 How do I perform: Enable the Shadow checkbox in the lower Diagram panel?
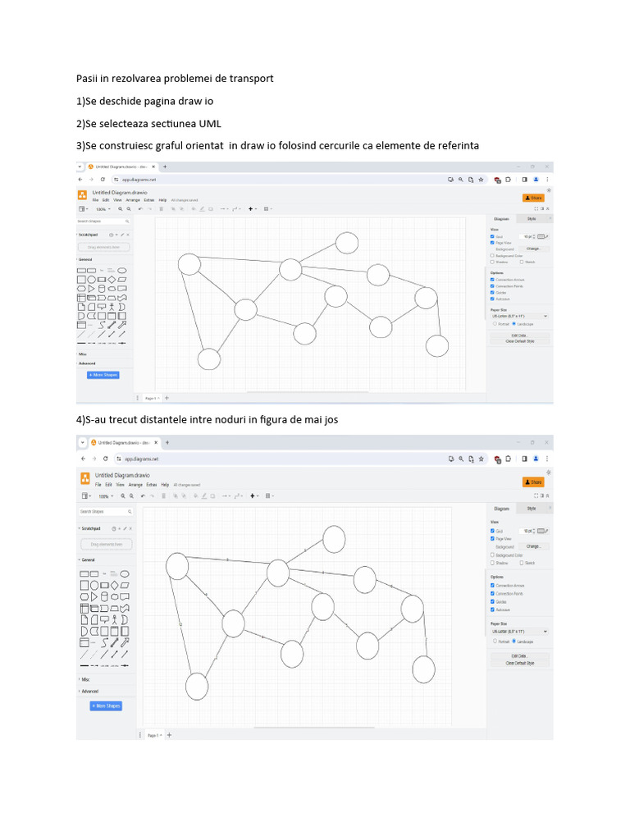click(x=492, y=563)
